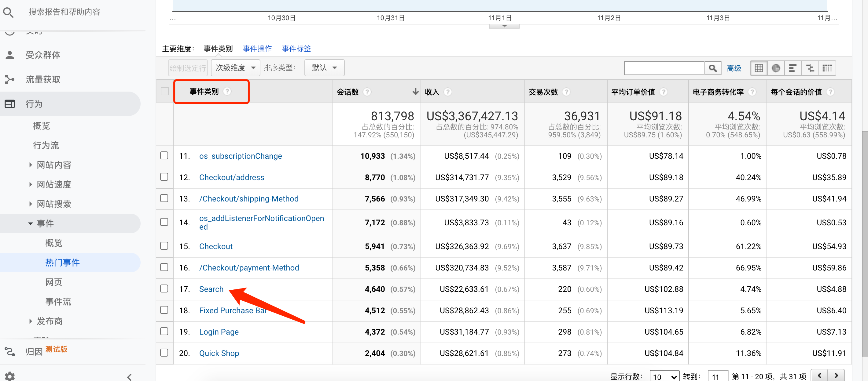Open the 归因 attribution icon
The image size is (868, 381).
click(x=10, y=352)
